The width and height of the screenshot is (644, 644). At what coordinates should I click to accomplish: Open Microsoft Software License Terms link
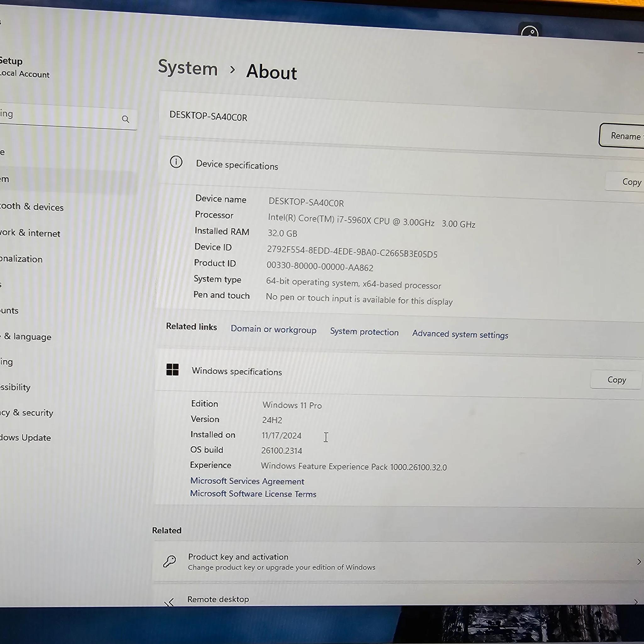tap(253, 494)
